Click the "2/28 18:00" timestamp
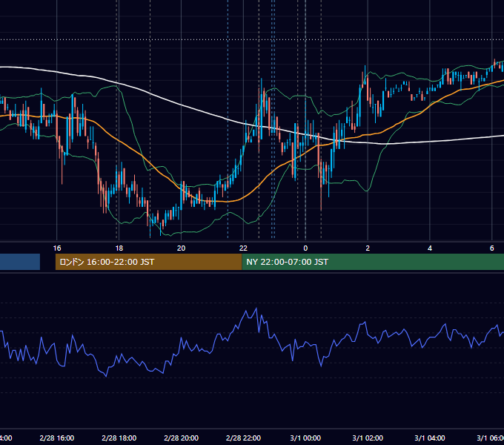Screen dimensions: 504x445 tap(119, 438)
